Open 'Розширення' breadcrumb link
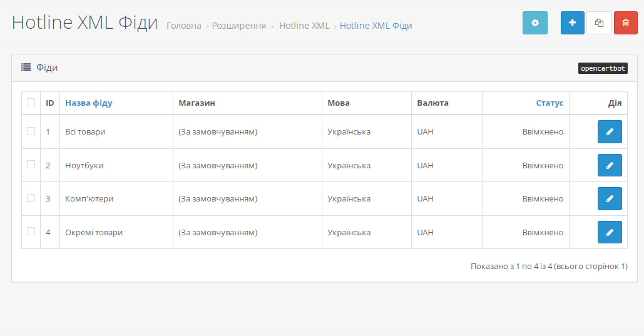The height and width of the screenshot is (336, 644). click(239, 26)
